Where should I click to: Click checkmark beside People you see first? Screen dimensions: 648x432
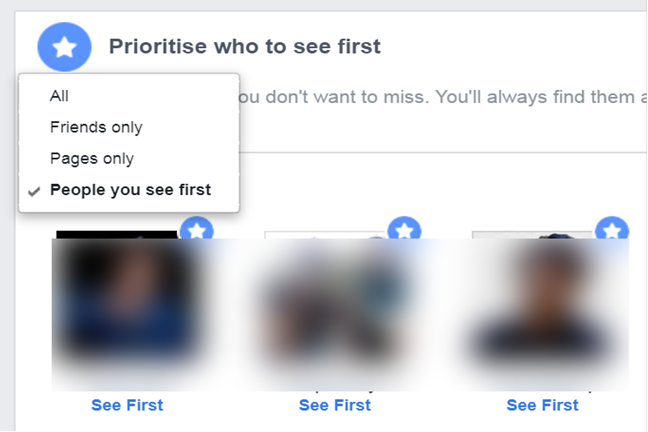35,191
